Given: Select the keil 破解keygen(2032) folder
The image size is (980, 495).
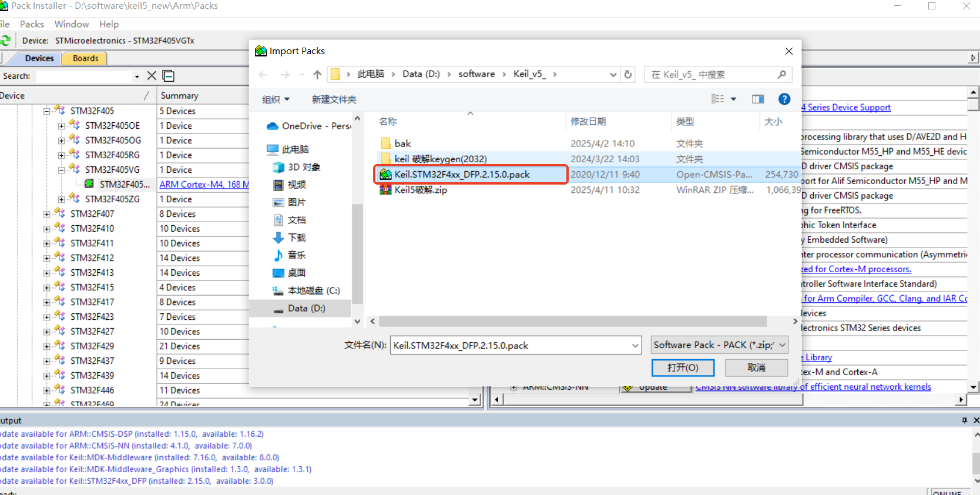Looking at the screenshot, I should click(x=434, y=159).
